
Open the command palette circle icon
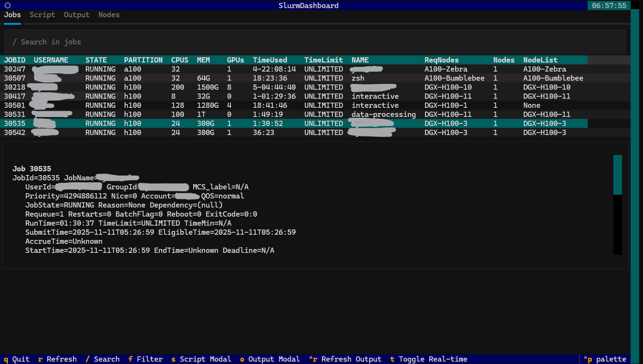[8, 6]
